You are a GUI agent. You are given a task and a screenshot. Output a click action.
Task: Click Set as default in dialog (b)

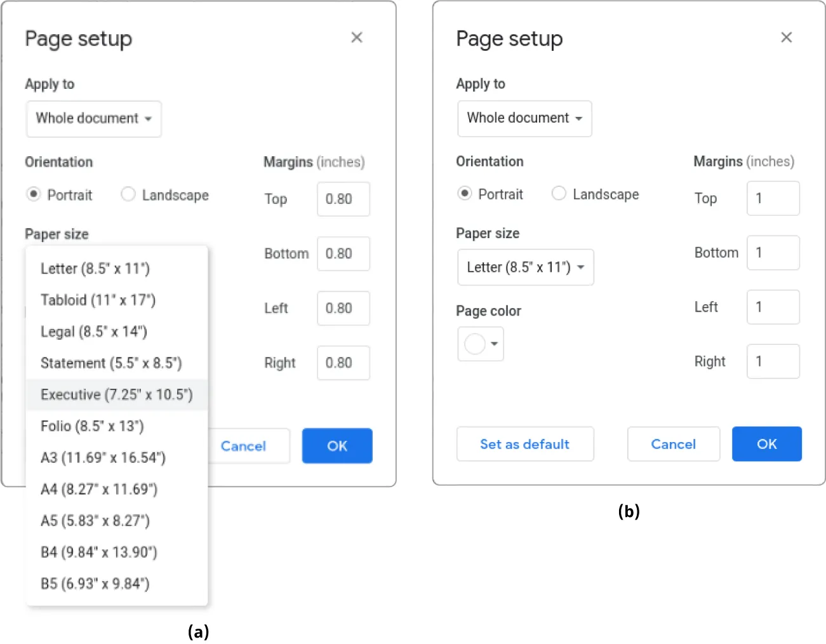525,444
